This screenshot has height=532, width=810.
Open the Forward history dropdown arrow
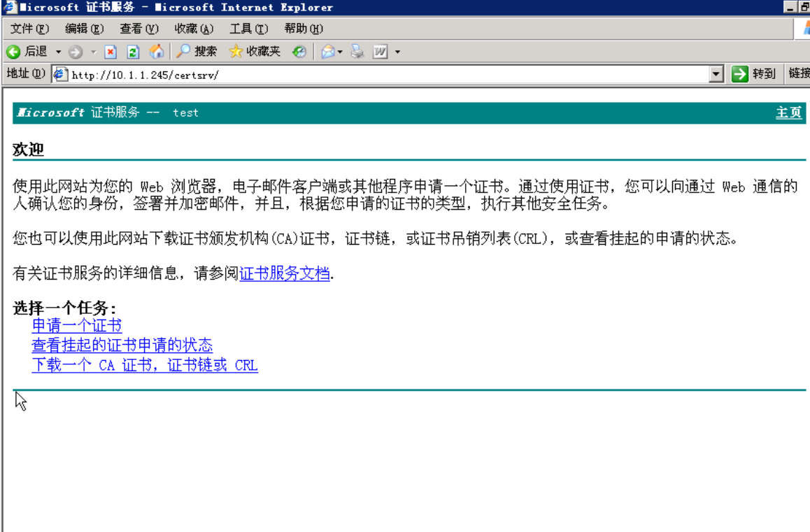[94, 52]
